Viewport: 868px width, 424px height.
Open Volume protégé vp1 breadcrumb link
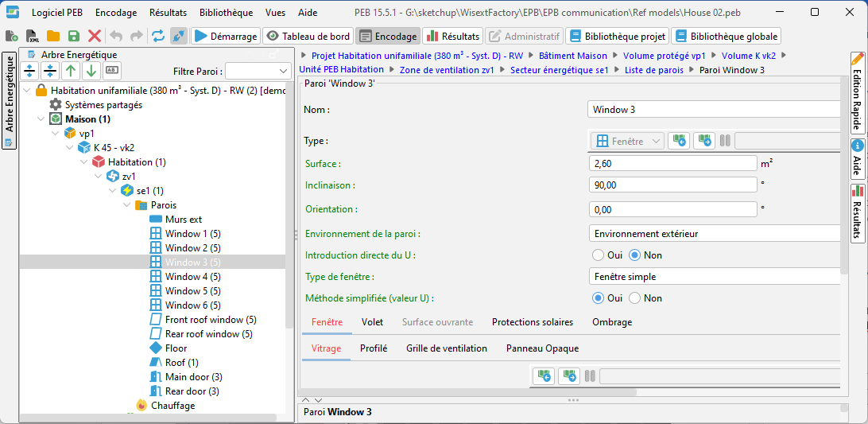[x=665, y=56]
